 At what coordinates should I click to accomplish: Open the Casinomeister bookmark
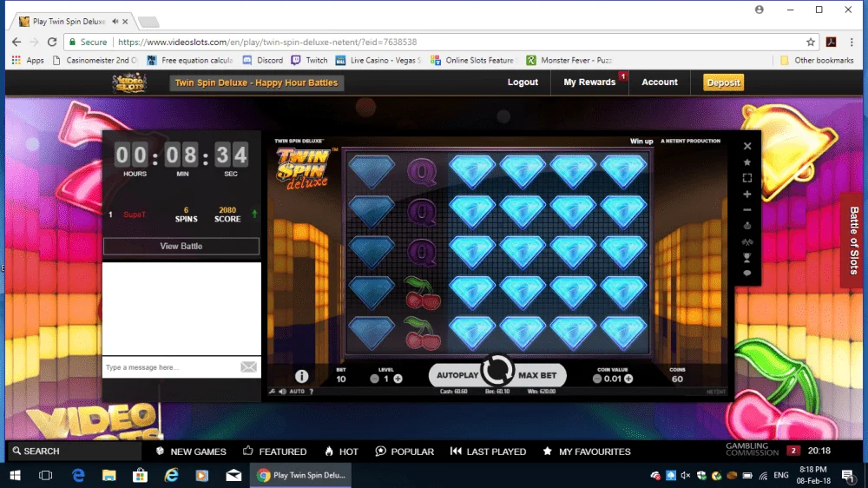pyautogui.click(x=94, y=60)
